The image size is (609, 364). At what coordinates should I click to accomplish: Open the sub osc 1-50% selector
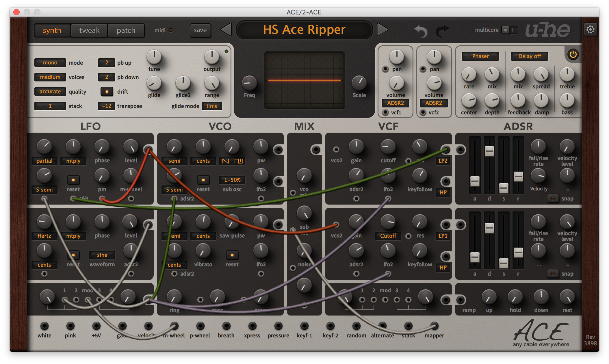(232, 180)
